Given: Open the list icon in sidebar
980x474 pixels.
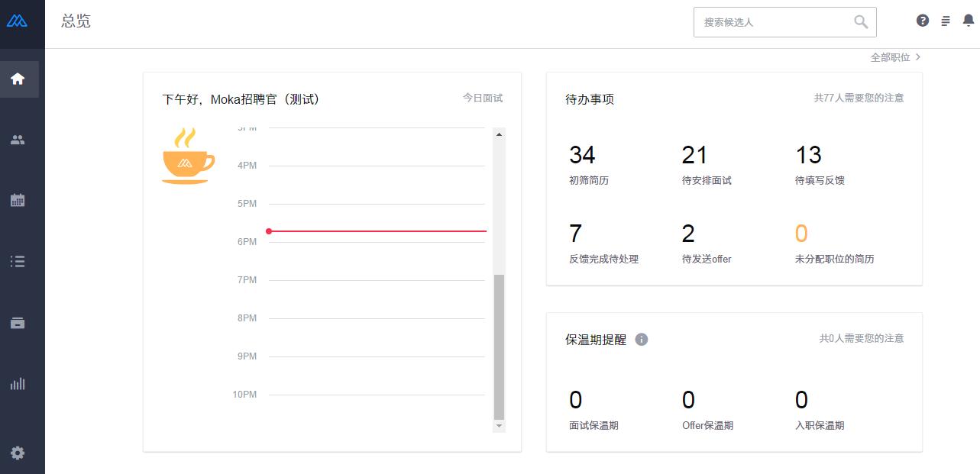Looking at the screenshot, I should click(x=18, y=262).
